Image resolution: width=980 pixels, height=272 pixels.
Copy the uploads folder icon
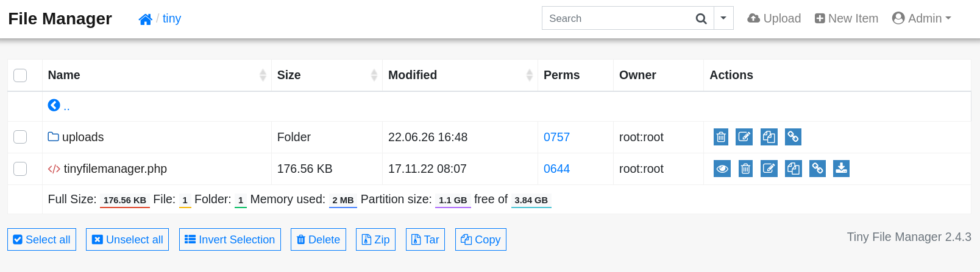[x=769, y=137]
